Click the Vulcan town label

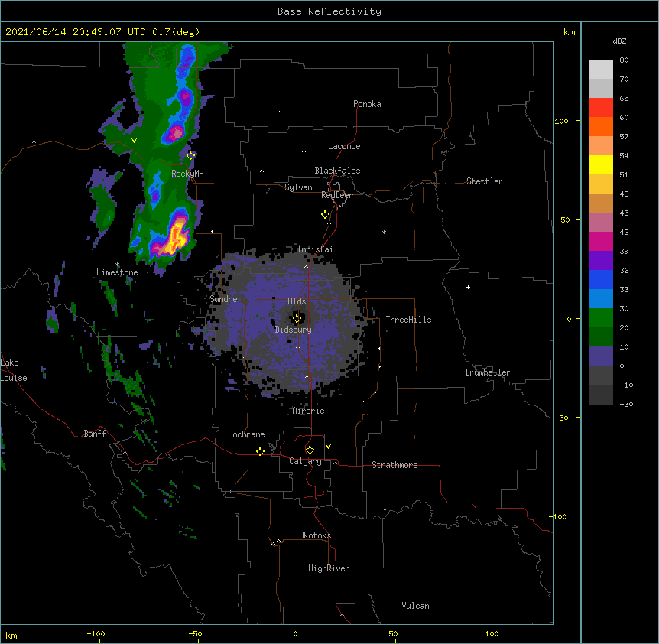[x=415, y=606]
